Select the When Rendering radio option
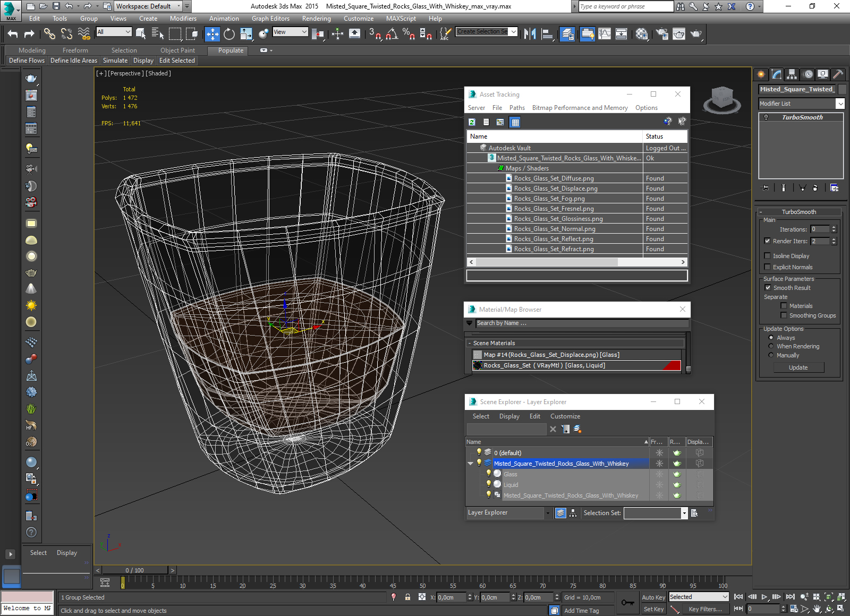This screenshot has height=616, width=850. coord(771,346)
